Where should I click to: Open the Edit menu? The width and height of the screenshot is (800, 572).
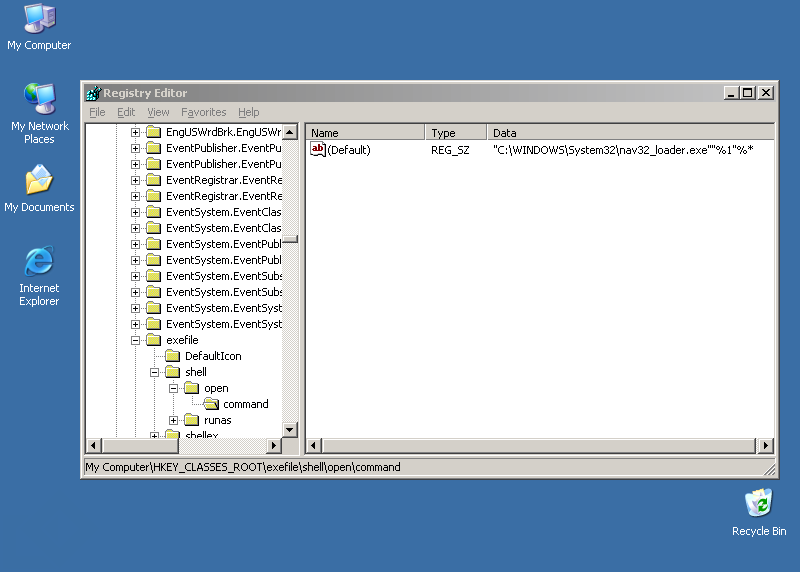[126, 112]
